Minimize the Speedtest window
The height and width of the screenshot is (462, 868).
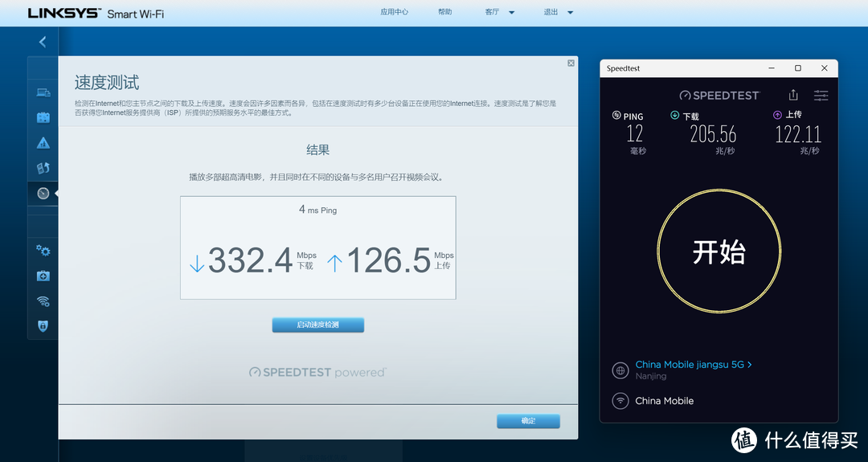772,68
